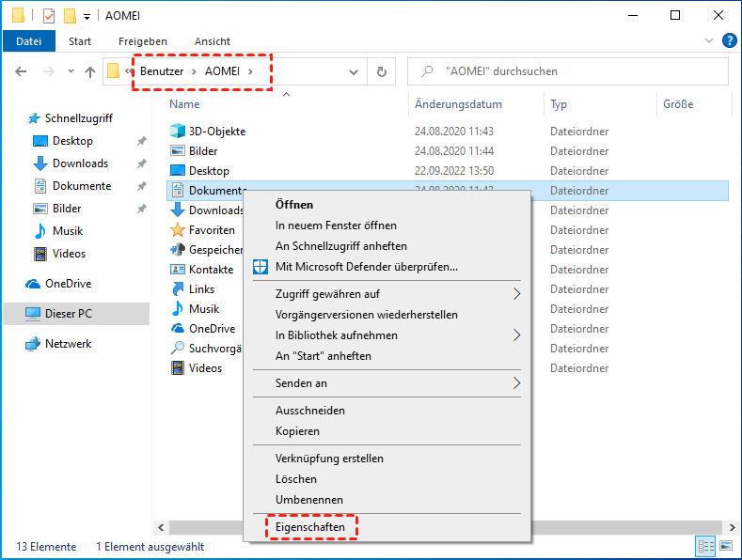Switch to the Start ribbon tab

click(80, 41)
